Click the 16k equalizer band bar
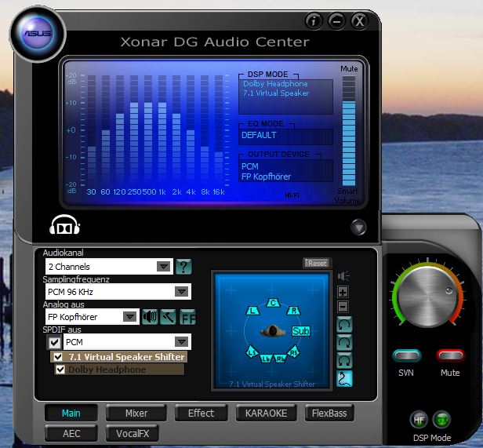This screenshot has width=483, height=448. (219, 129)
